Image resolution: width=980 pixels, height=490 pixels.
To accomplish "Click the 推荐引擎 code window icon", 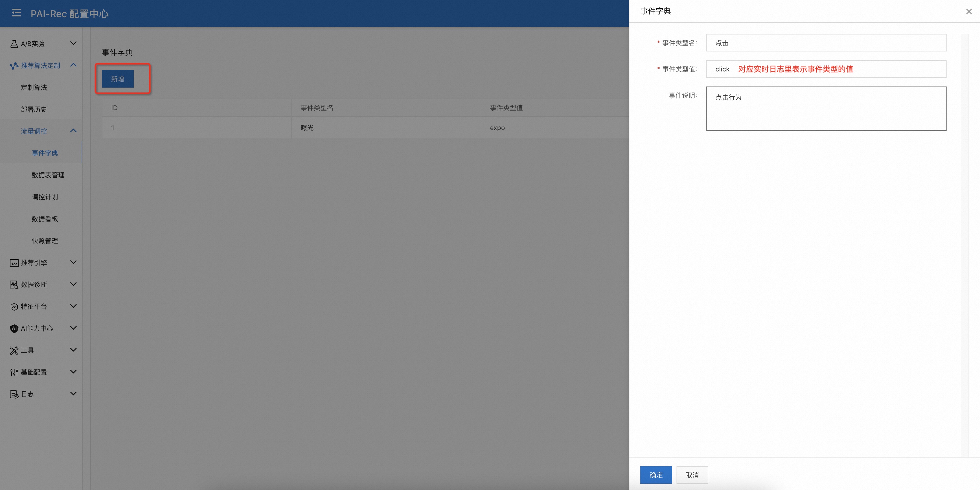I will (x=14, y=263).
